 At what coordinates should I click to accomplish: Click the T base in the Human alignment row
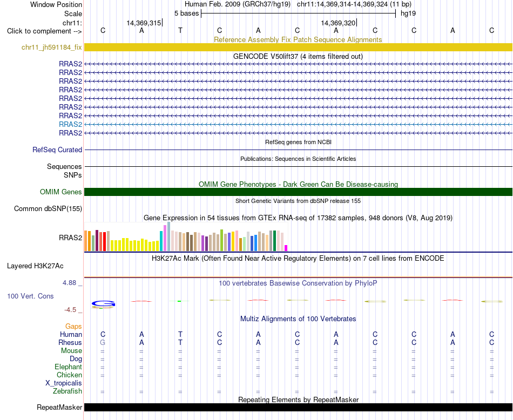click(180, 334)
